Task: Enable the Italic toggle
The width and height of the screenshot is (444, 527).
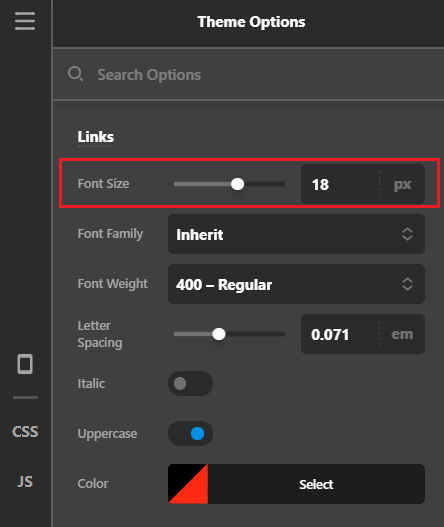Action: tap(190, 383)
